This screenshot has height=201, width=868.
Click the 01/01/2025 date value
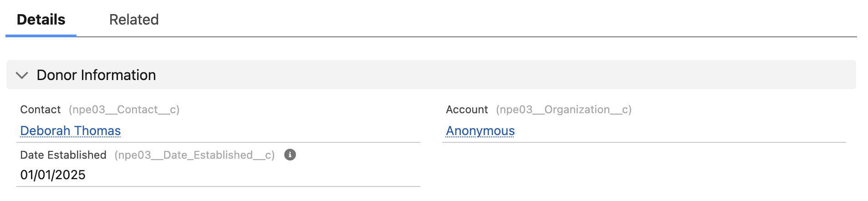[53, 175]
